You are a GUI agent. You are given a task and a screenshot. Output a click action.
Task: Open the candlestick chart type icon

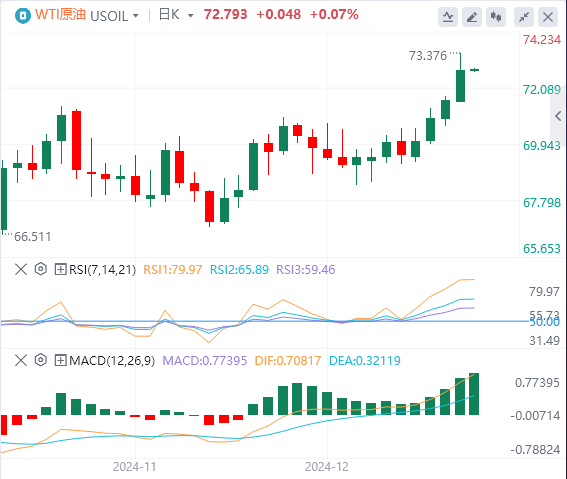point(496,17)
